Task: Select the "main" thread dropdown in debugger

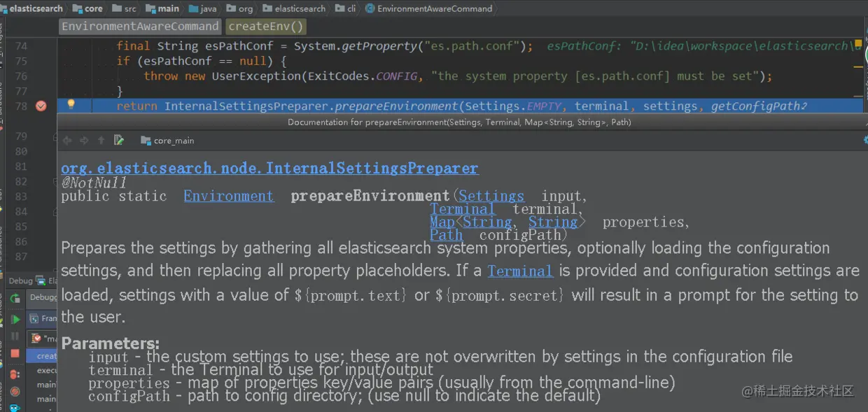Action: 43,339
